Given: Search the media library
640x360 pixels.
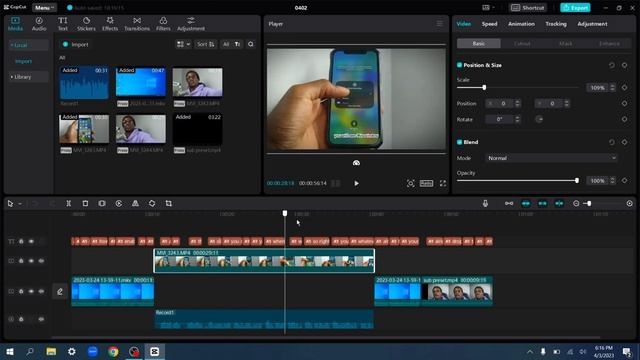Looking at the screenshot, I should point(251,44).
